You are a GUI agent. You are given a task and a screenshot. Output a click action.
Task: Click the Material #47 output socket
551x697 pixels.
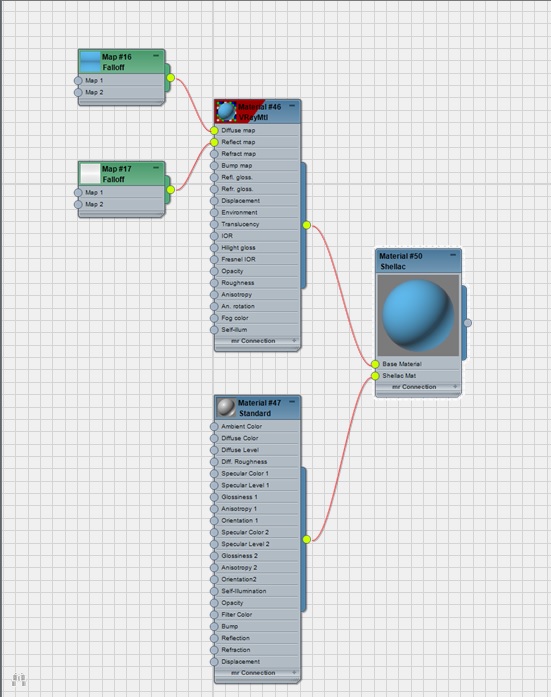pos(307,540)
